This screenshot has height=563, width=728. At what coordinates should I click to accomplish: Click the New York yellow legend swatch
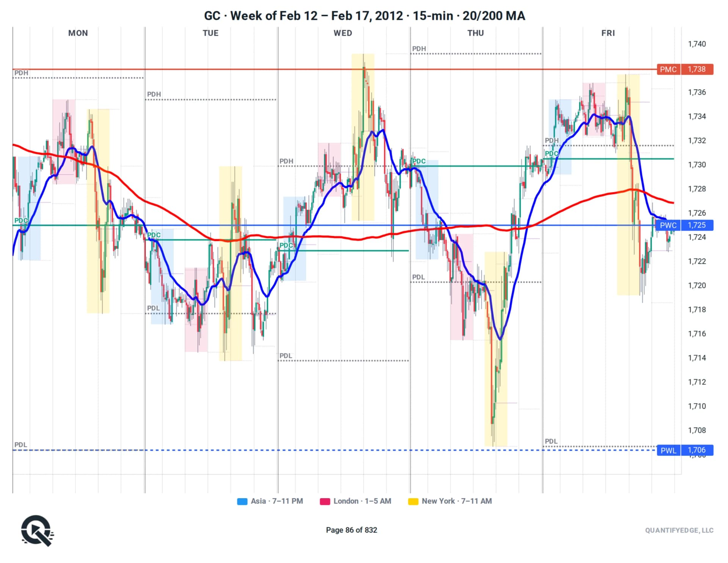[413, 502]
